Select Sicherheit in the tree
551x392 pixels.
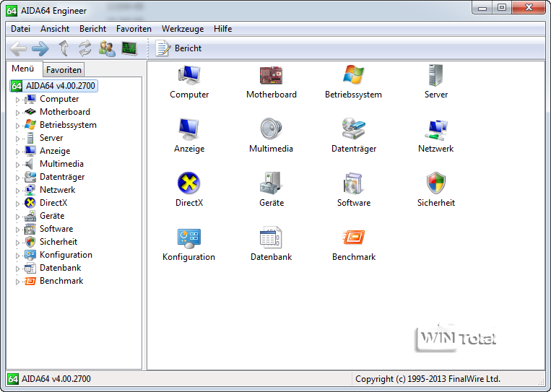[58, 242]
